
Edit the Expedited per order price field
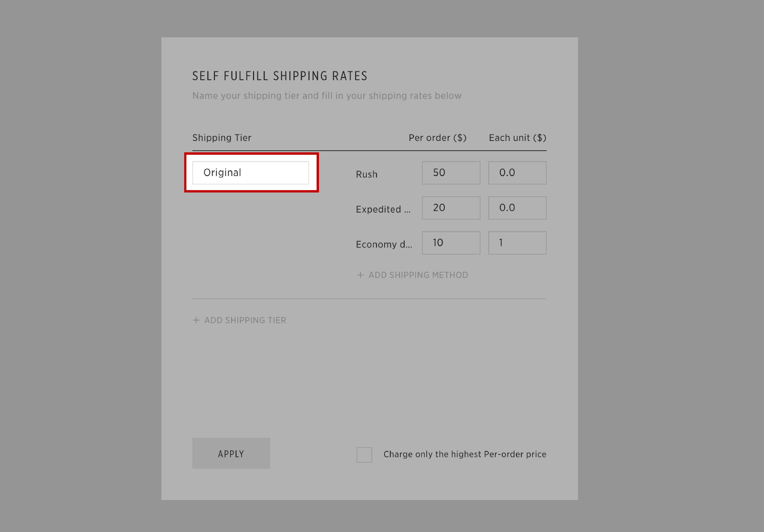coord(451,208)
